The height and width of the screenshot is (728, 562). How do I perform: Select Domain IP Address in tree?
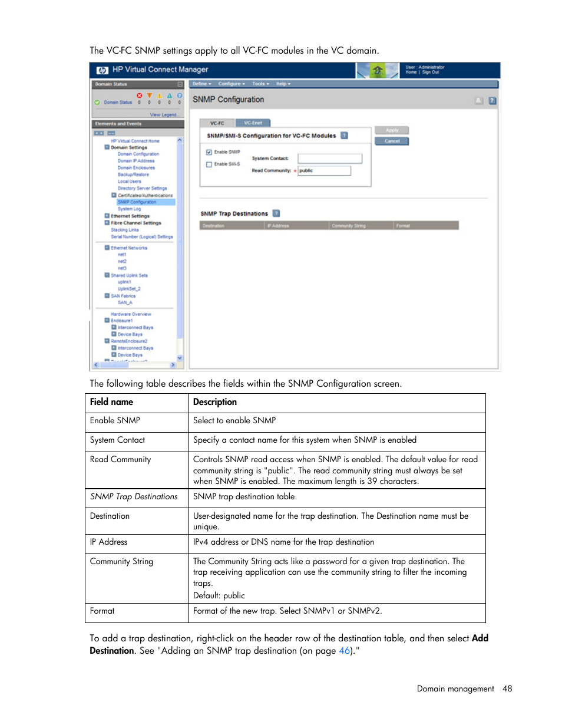(x=135, y=161)
